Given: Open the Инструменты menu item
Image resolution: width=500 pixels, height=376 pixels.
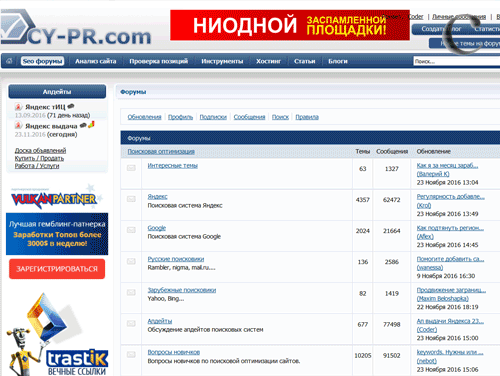Looking at the screenshot, I should pyautogui.click(x=222, y=61).
